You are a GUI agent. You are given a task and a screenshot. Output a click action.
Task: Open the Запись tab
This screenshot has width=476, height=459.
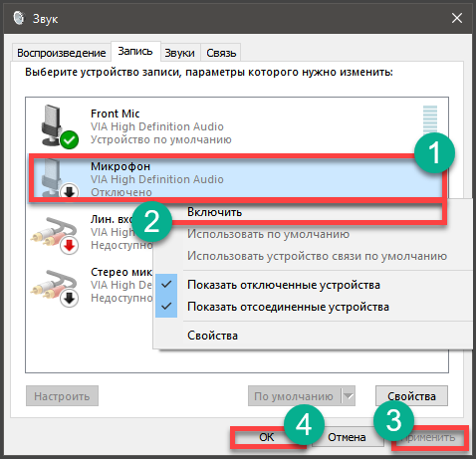135,51
